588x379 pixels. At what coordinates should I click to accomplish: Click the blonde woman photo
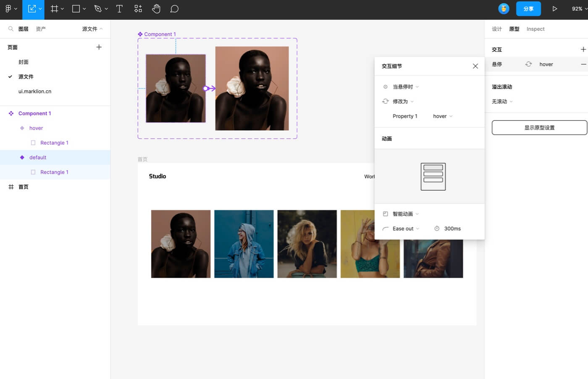pyautogui.click(x=307, y=244)
